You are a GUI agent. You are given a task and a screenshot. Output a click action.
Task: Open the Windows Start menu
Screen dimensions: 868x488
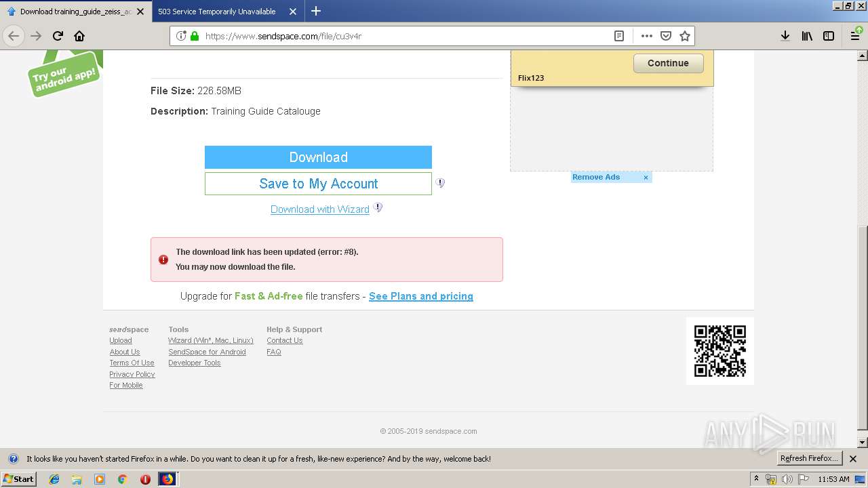tap(18, 479)
